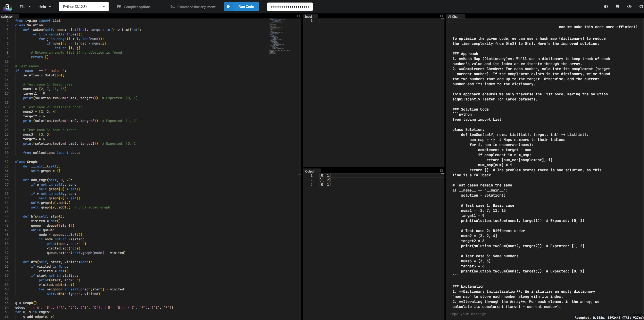Open the Judge0 IDE logo home icon
Viewport: 644px width, 320px height.
[7, 7]
